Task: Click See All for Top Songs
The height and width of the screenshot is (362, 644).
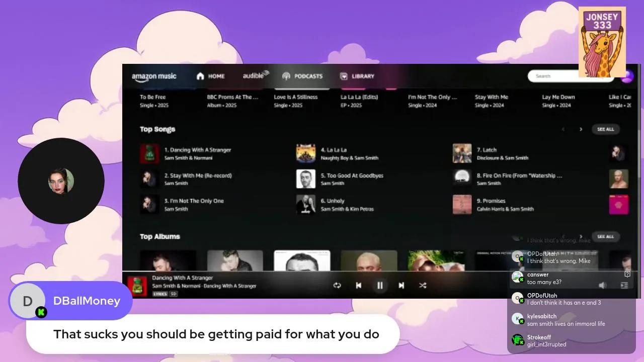Action: (606, 129)
